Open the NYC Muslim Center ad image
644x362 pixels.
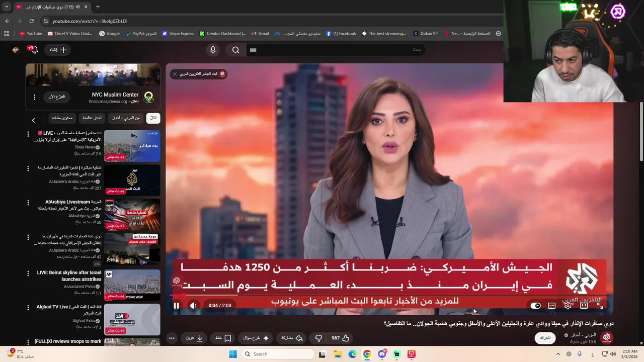point(93,75)
